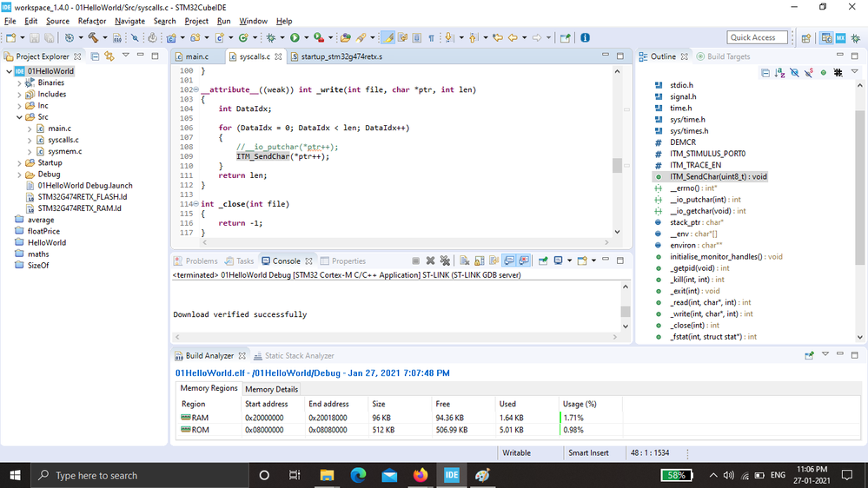Click Remove All Terminated Launches in Console
The image size is (868, 488).
(445, 260)
